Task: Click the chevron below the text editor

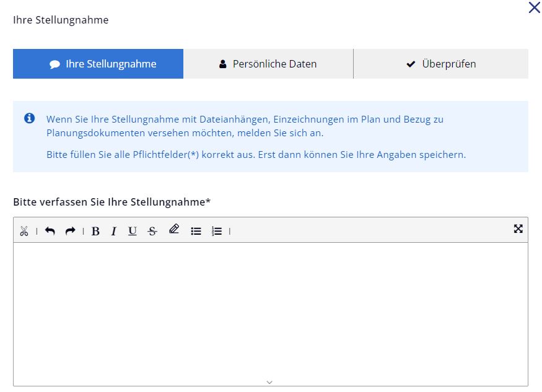Action: tap(269, 382)
